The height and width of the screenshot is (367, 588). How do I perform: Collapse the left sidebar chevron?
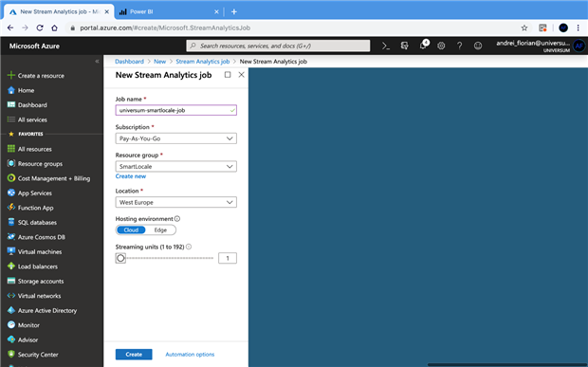[97, 61]
